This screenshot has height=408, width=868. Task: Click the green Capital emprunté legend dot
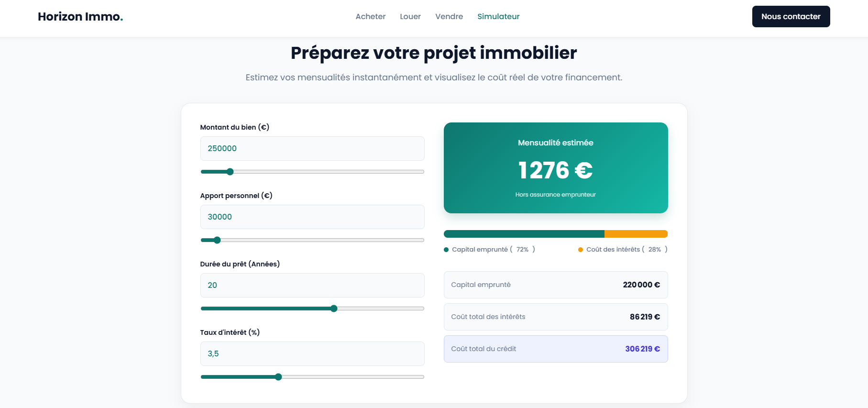tap(446, 250)
